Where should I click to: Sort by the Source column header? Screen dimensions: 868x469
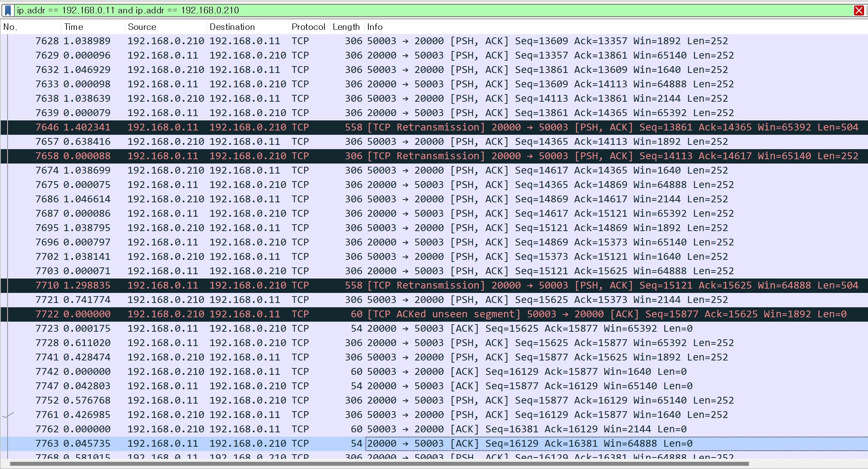coord(166,27)
